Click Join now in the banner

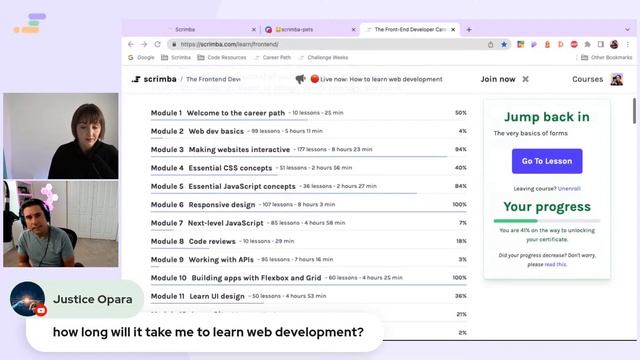pos(498,79)
